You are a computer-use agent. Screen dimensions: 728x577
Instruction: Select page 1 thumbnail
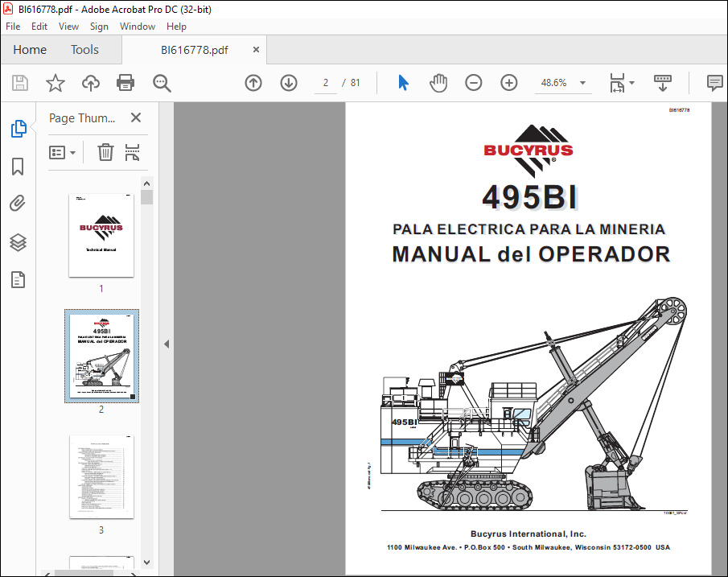[x=101, y=236]
